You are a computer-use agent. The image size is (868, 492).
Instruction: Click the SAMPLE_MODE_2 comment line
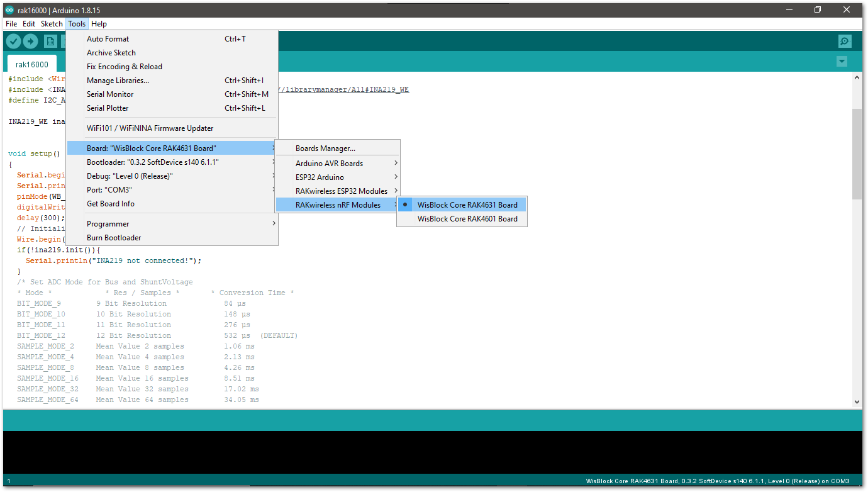[136, 346]
